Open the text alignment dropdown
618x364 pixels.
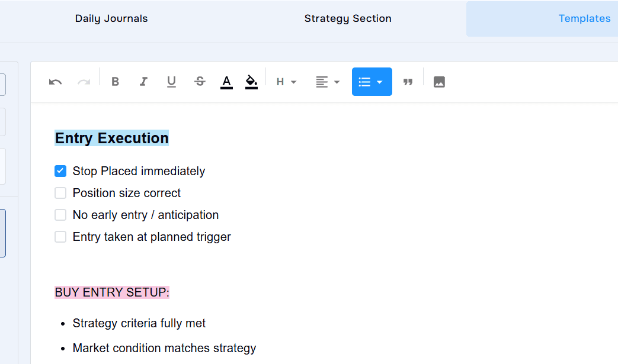328,82
